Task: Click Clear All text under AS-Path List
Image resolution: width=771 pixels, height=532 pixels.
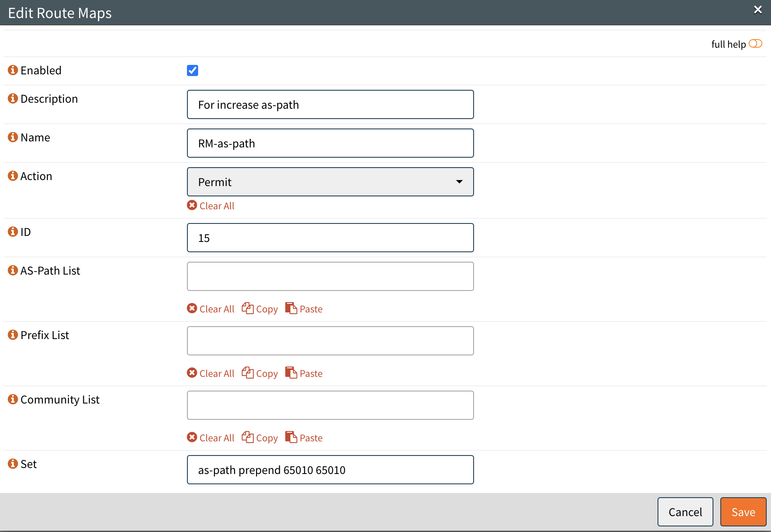Action: 217,309
